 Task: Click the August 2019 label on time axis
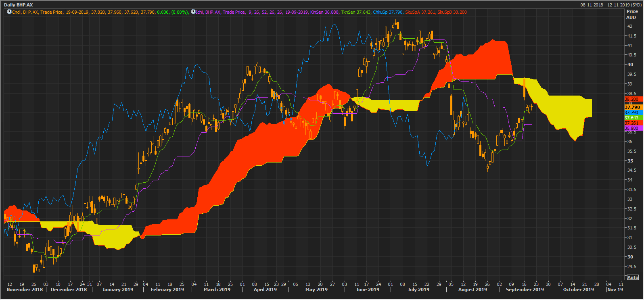473,290
